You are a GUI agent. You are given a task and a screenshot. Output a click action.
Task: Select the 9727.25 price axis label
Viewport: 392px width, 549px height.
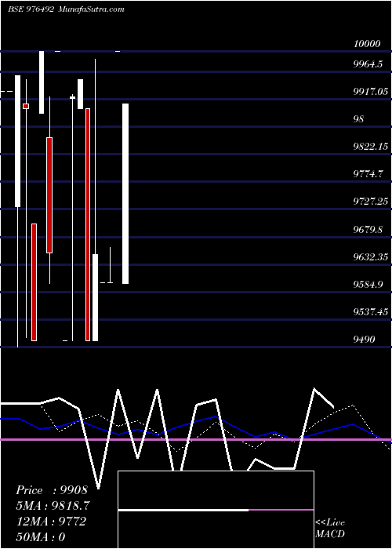click(371, 202)
